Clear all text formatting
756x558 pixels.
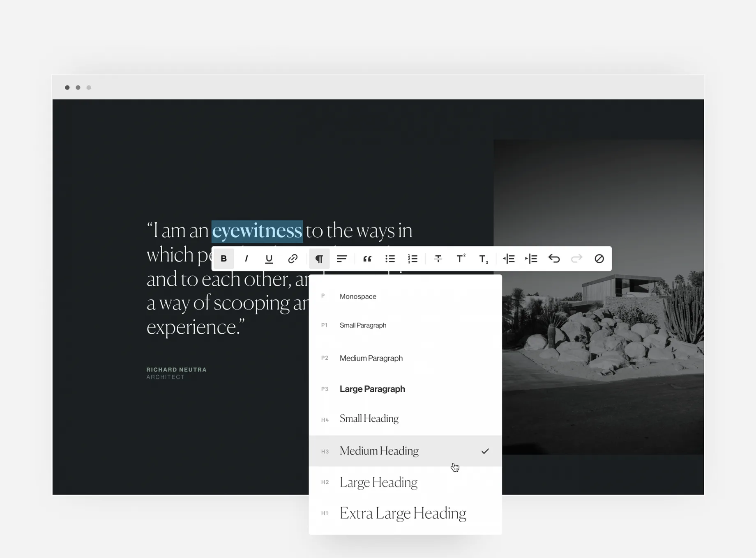[599, 259]
